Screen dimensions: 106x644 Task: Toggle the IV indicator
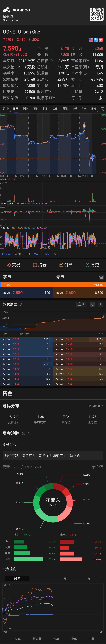coord(55,254)
